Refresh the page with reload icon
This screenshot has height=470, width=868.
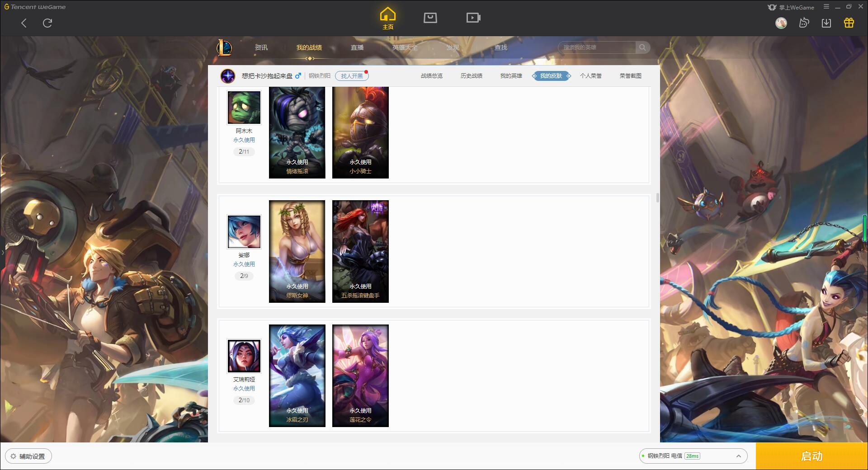click(x=47, y=23)
